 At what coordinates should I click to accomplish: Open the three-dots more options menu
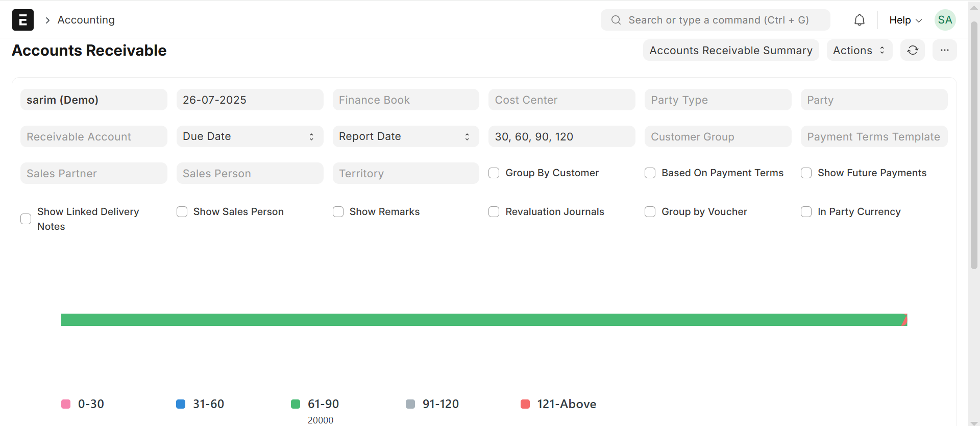click(945, 50)
